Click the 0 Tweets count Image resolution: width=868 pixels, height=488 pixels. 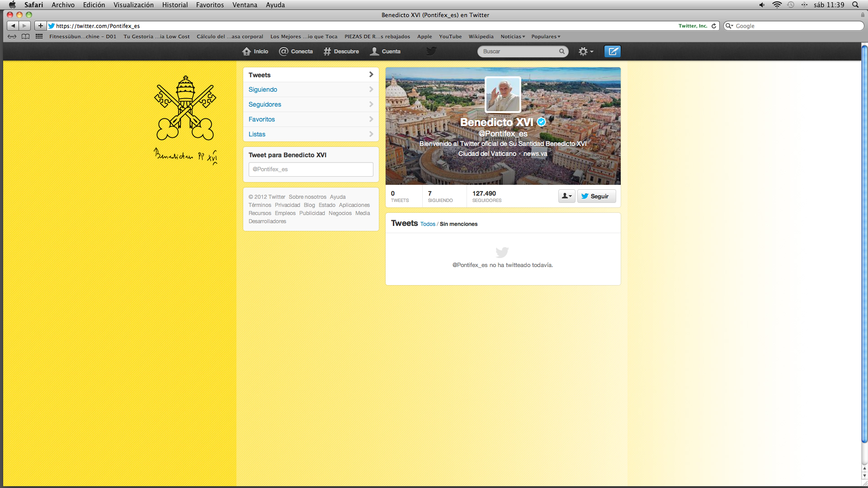[x=400, y=197]
